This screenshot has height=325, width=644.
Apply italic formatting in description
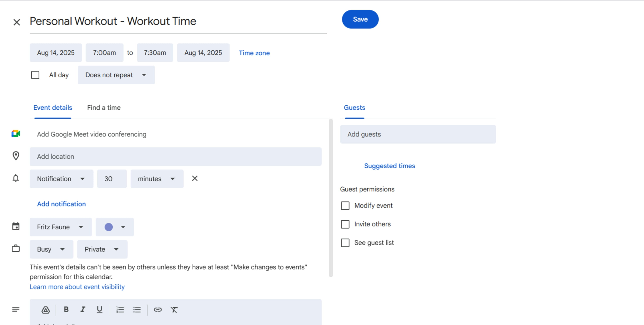coord(83,309)
